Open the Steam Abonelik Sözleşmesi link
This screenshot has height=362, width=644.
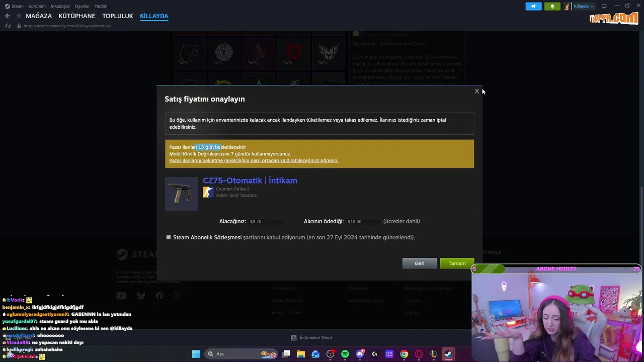207,237
